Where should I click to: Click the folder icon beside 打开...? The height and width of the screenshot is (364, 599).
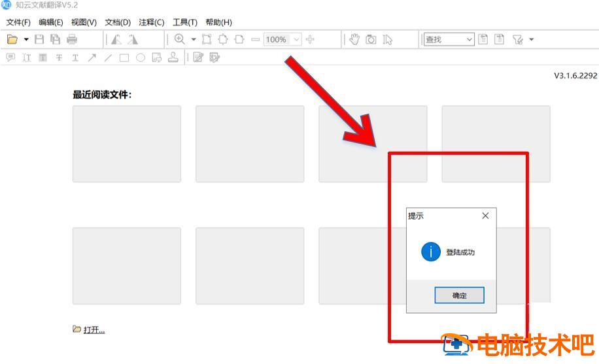[77, 329]
